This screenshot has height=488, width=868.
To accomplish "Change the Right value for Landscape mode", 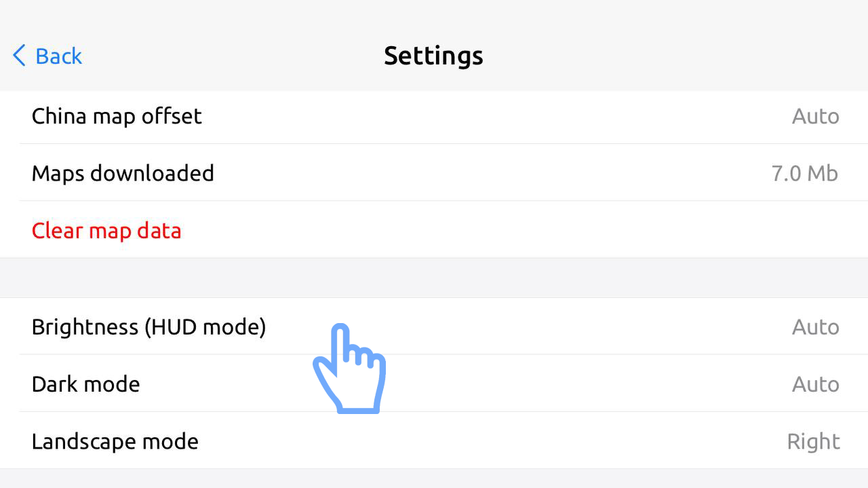I will point(813,441).
